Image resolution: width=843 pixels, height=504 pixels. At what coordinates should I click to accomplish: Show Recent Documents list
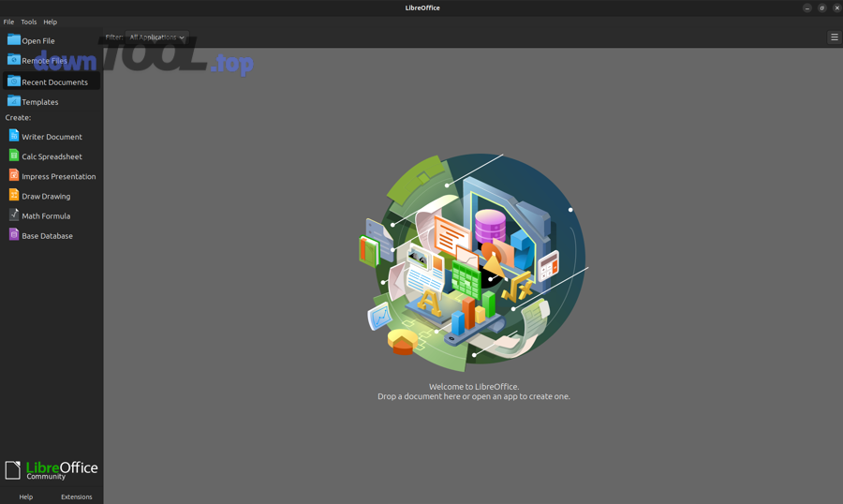tap(53, 82)
